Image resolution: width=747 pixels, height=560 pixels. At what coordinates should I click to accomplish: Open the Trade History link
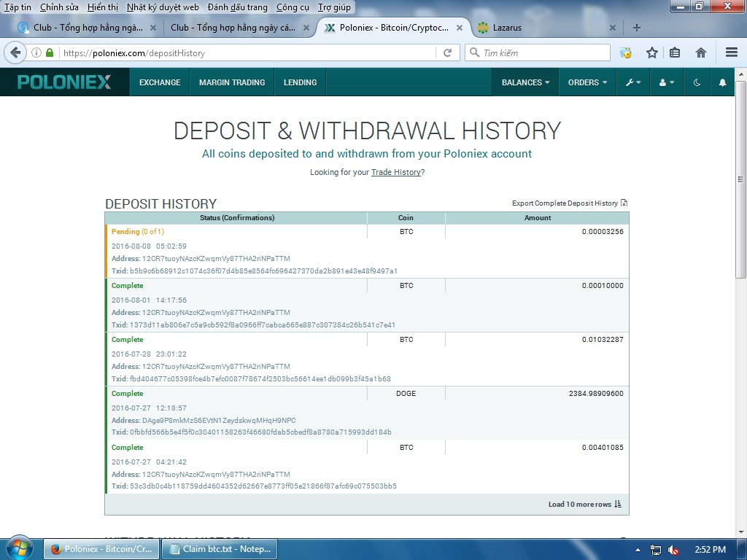point(396,172)
